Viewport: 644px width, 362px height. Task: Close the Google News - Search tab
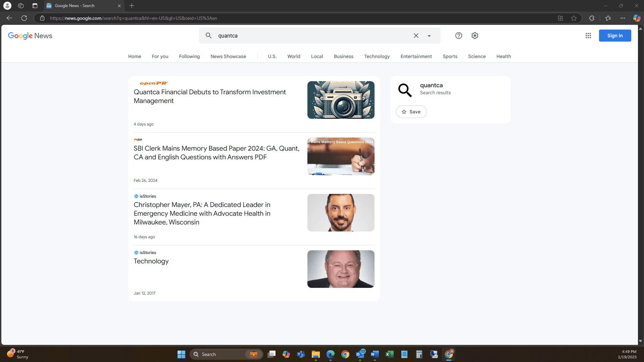(x=119, y=6)
